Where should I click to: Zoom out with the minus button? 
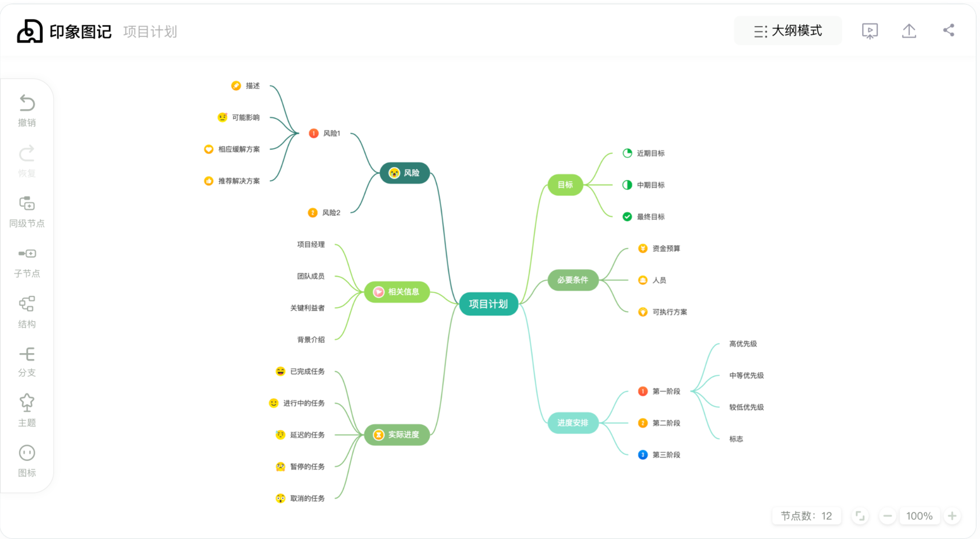[x=887, y=516]
